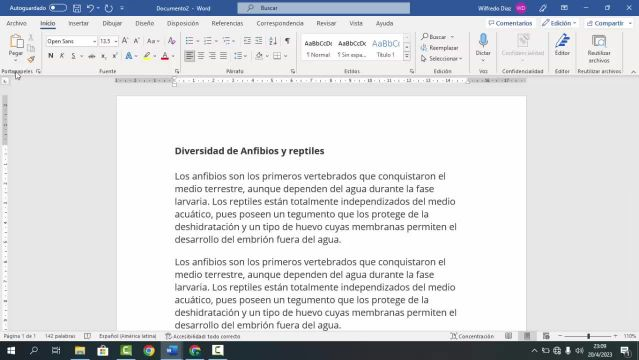
Task: Click the zoom slider handle
Action: click(588, 336)
